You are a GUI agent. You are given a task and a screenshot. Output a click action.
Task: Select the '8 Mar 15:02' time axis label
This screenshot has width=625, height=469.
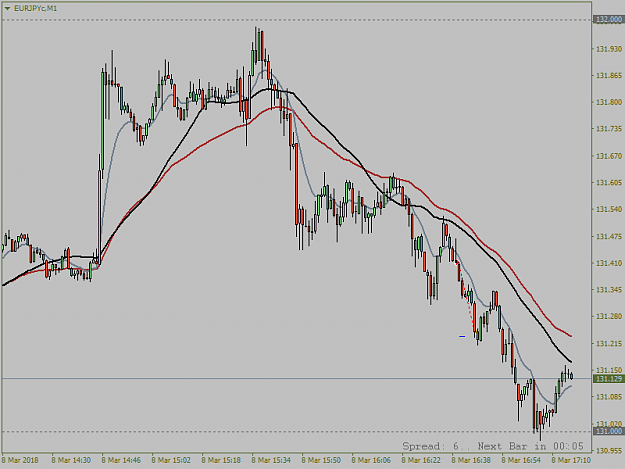point(171,460)
